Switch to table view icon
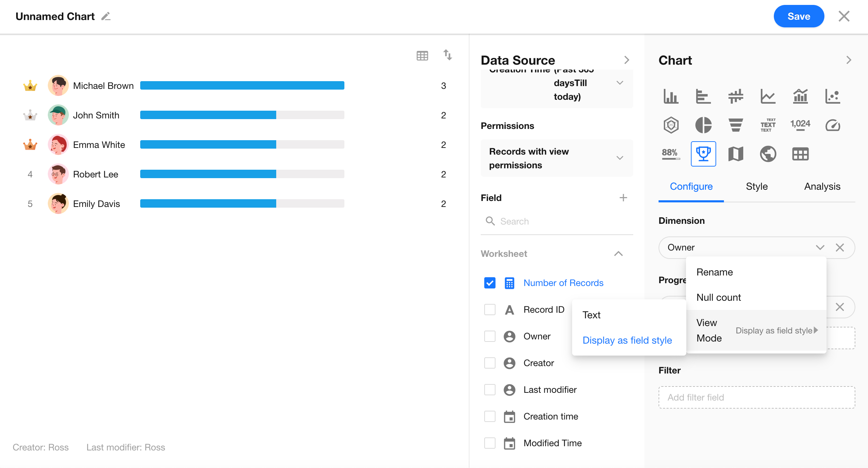The width and height of the screenshot is (868, 468). [422, 56]
